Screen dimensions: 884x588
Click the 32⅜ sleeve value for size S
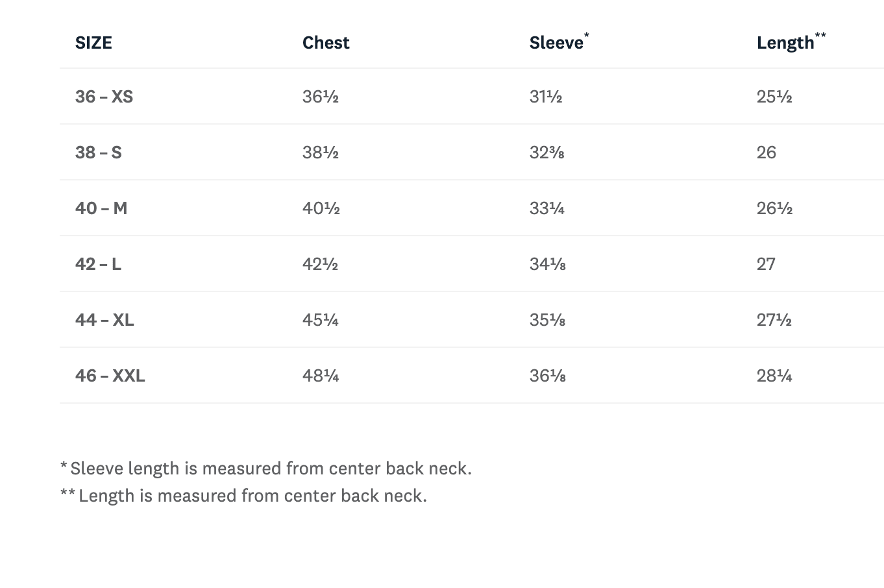tap(546, 153)
